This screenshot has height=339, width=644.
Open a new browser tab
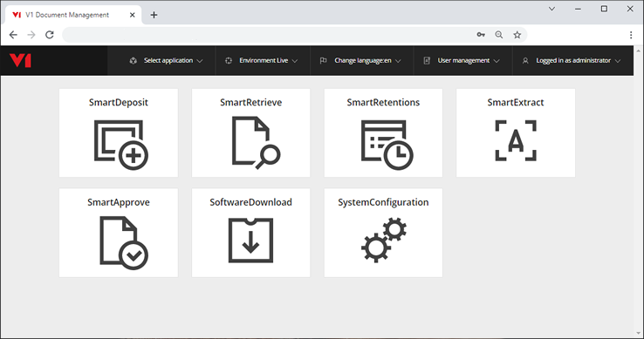point(154,15)
